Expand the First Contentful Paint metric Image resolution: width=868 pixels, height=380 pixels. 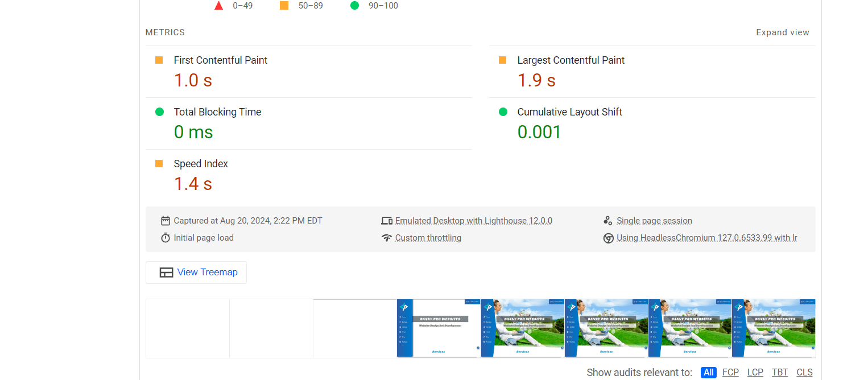pyautogui.click(x=220, y=60)
